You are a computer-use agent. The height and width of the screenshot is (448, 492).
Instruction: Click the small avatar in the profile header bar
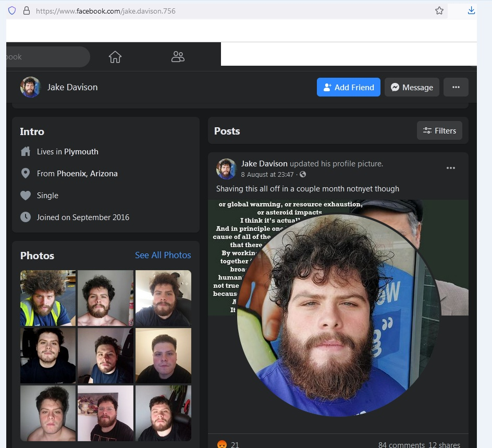point(30,87)
